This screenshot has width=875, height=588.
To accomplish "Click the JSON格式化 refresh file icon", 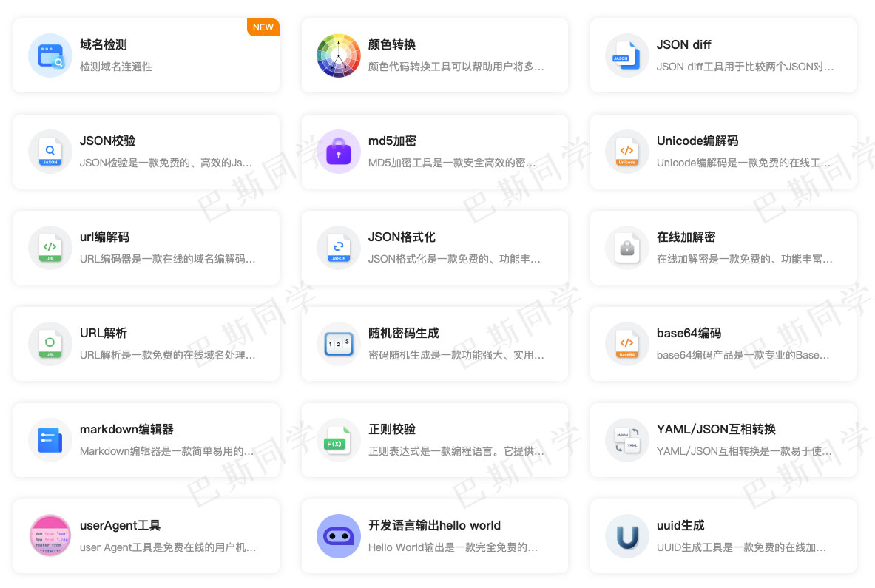I will (x=339, y=248).
